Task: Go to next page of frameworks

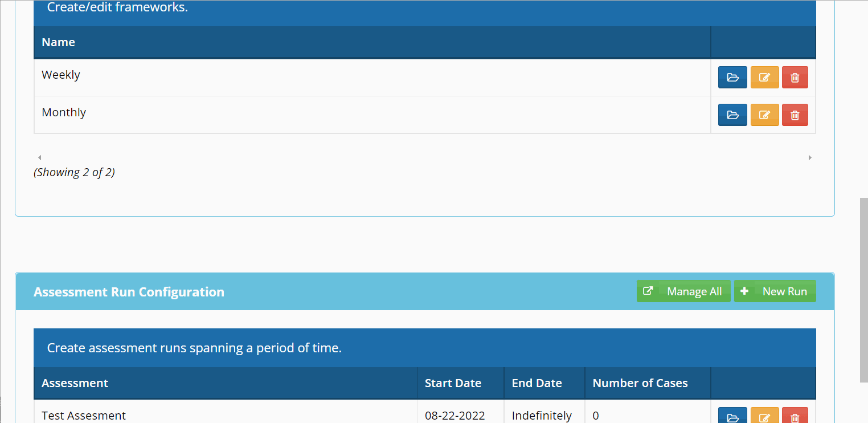Action: click(810, 157)
